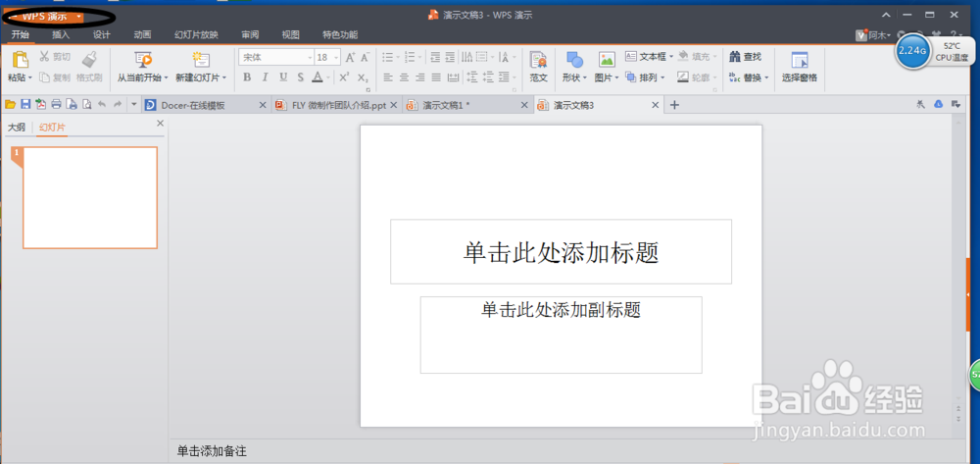Screen dimensions: 980x464
Task: Click the Copy button
Action: point(54,77)
